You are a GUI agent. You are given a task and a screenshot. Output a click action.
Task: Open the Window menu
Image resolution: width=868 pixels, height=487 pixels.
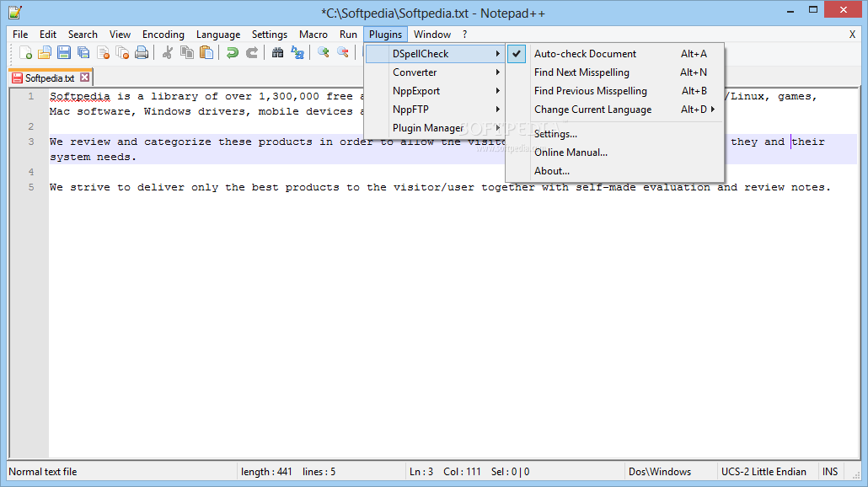[x=432, y=35]
